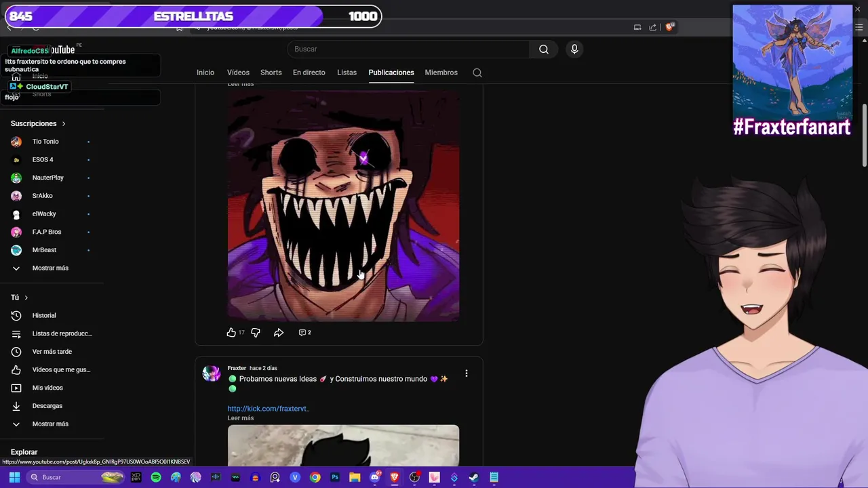Click Fraxter's avatar on the post
Image resolution: width=868 pixels, height=488 pixels.
[x=212, y=373]
